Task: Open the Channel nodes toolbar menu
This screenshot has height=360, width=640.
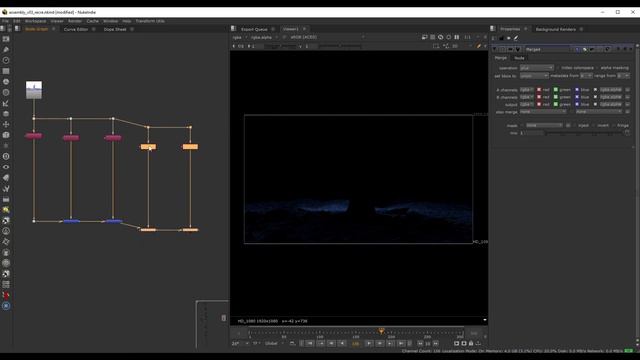Action: [6, 71]
